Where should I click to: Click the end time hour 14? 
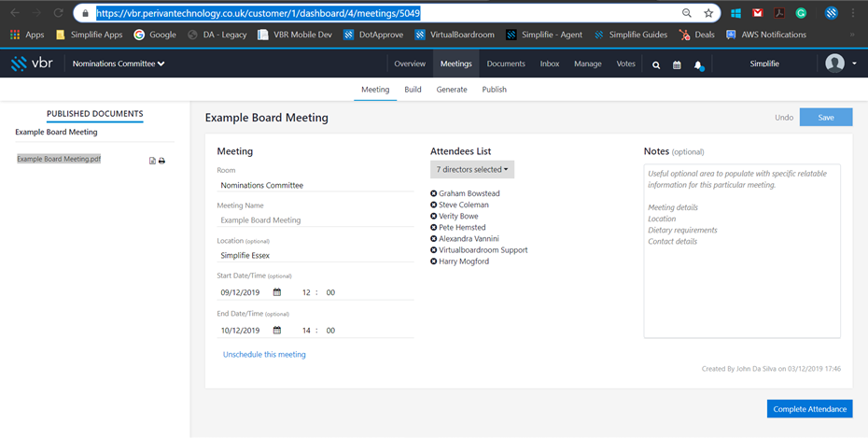pyautogui.click(x=306, y=331)
